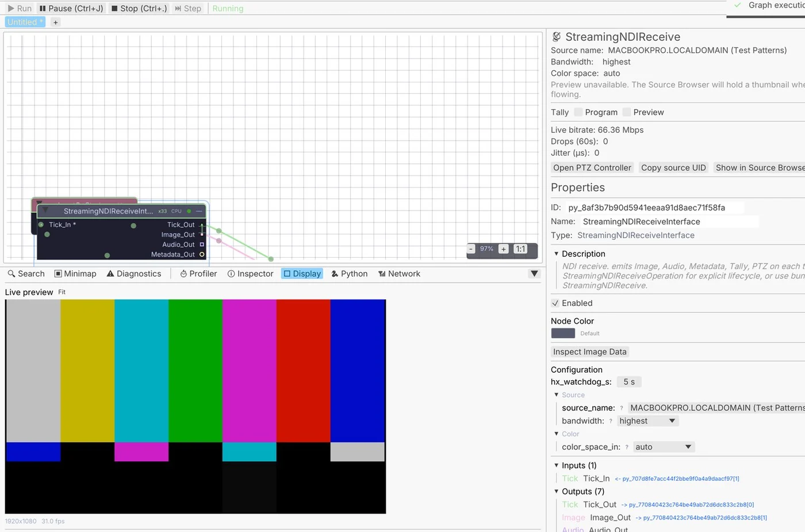Collapse the Inputs (1) section
This screenshot has height=532, width=805.
(x=556, y=465)
